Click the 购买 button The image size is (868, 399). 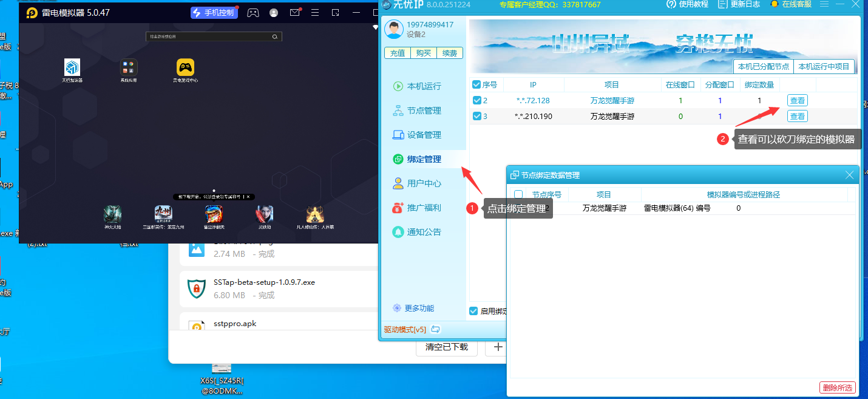click(424, 53)
